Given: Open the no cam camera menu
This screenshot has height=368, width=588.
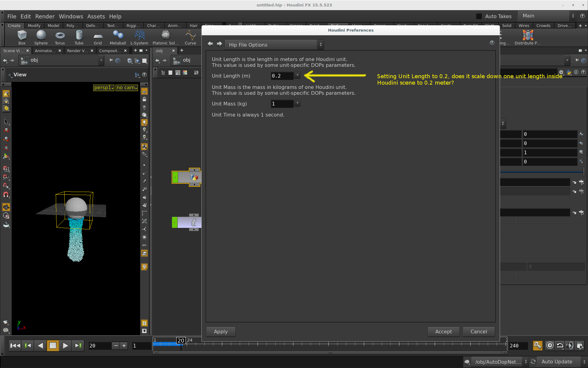Looking at the screenshot, I should pos(127,88).
